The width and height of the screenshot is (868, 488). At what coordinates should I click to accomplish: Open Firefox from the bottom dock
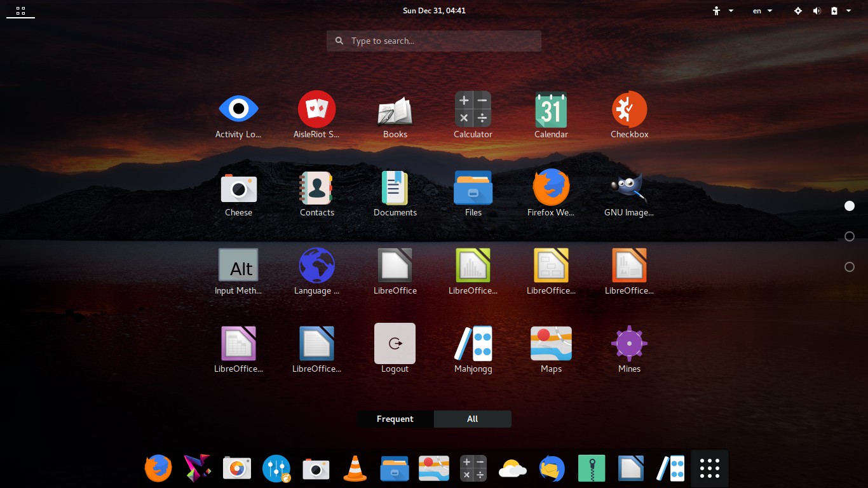[158, 469]
